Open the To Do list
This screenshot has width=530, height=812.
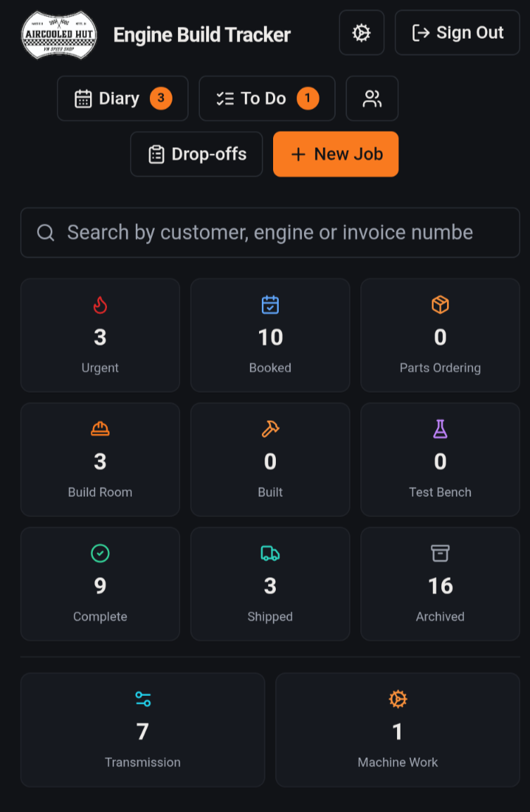(x=267, y=99)
